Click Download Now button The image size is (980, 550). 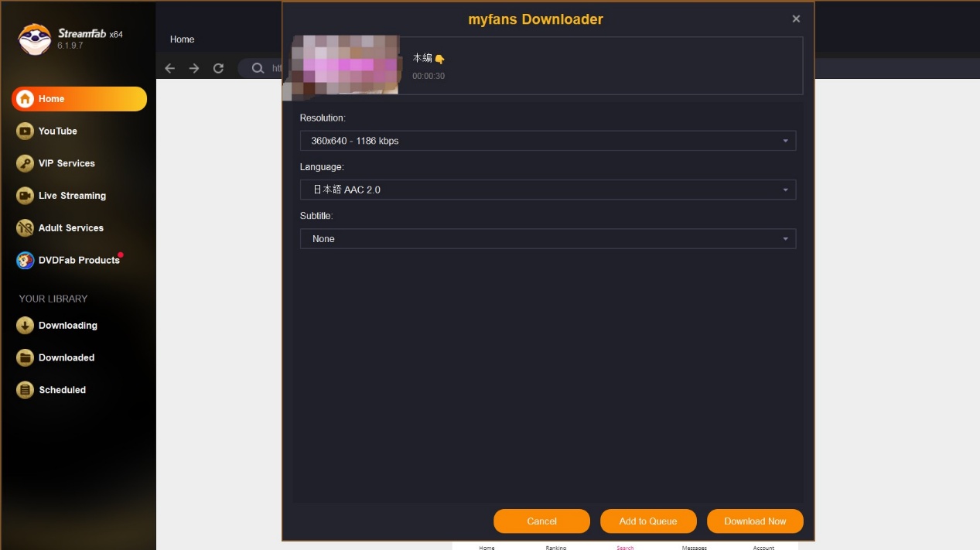755,521
